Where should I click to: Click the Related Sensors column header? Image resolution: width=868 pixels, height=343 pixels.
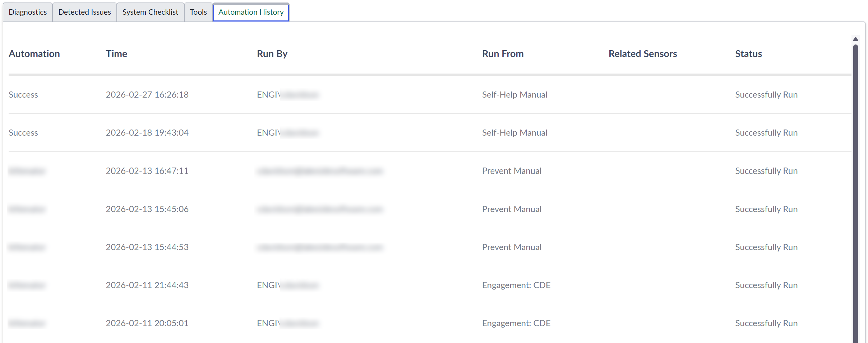(642, 54)
